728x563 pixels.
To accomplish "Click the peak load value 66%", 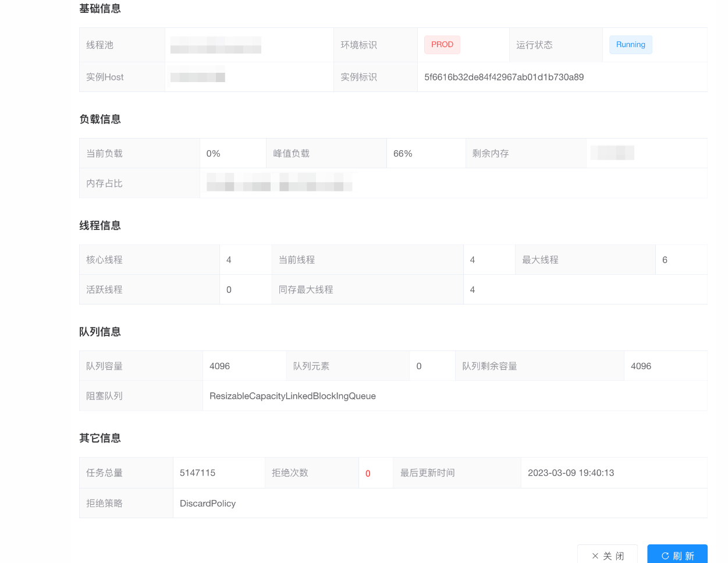I will point(403,154).
